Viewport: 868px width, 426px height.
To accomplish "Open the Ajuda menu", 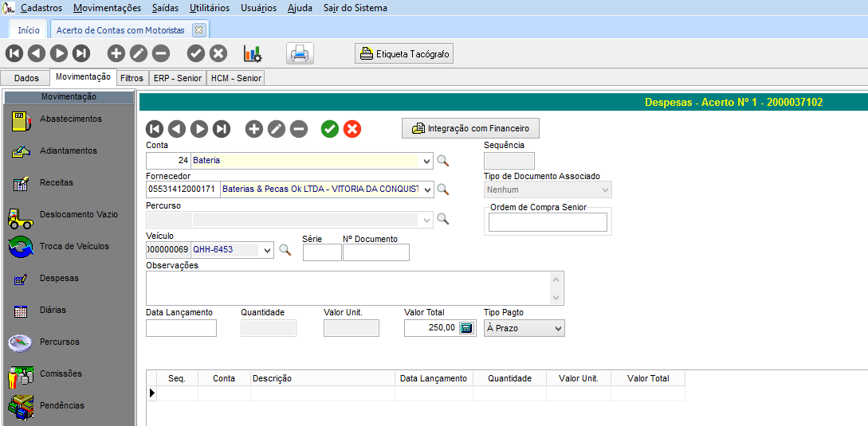I will click(300, 8).
